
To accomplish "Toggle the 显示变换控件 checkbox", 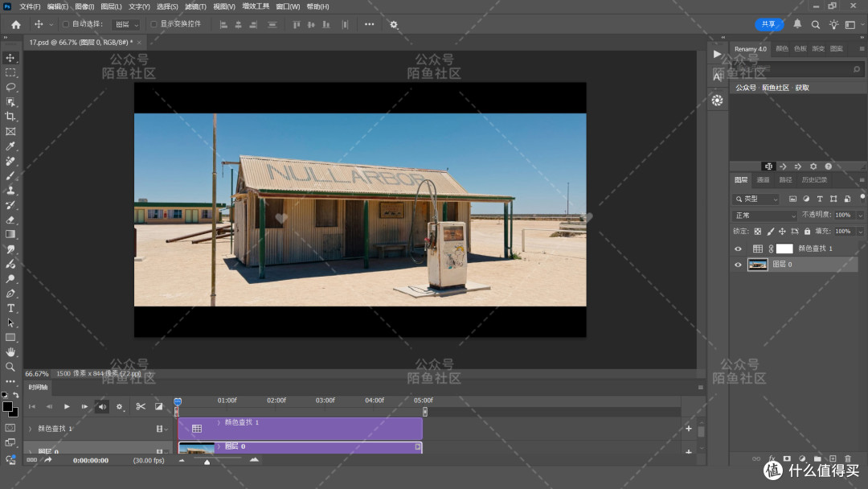I will [154, 24].
